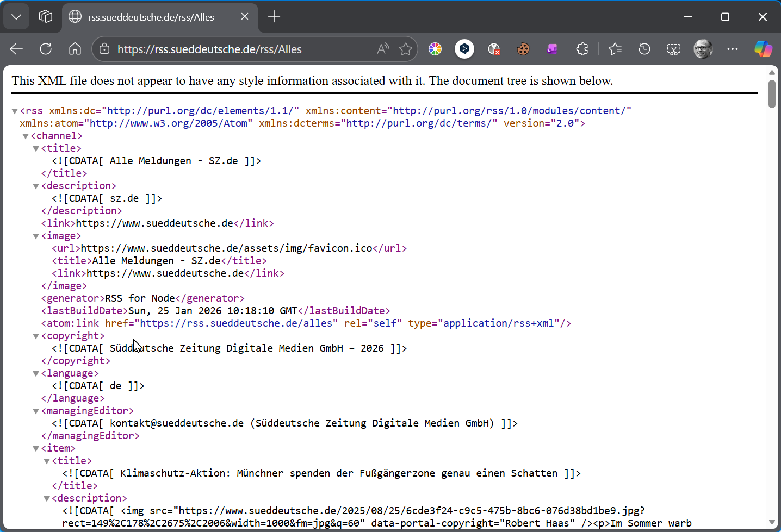The width and height of the screenshot is (781, 532).
Task: Collapse the copyright element triangle
Action: (36, 336)
